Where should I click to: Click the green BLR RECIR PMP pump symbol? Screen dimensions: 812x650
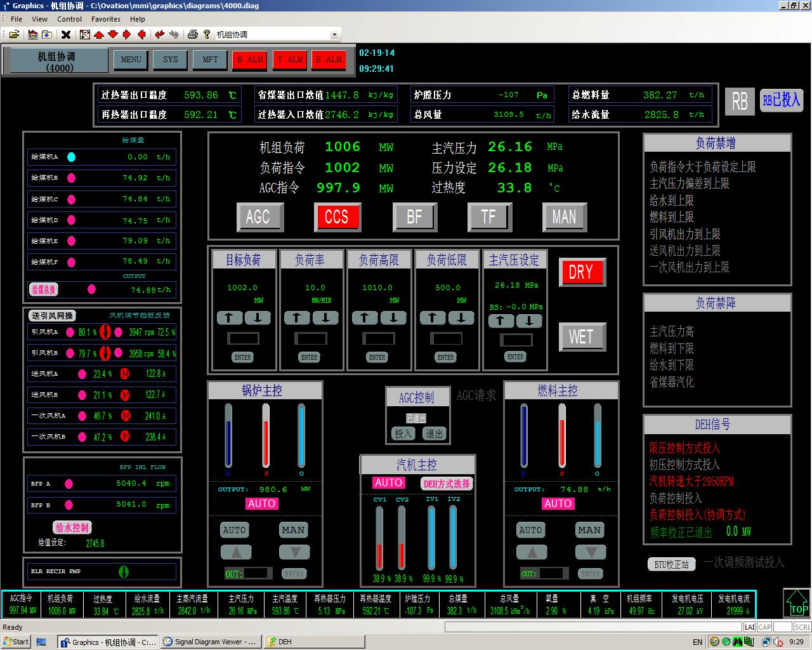[x=124, y=571]
